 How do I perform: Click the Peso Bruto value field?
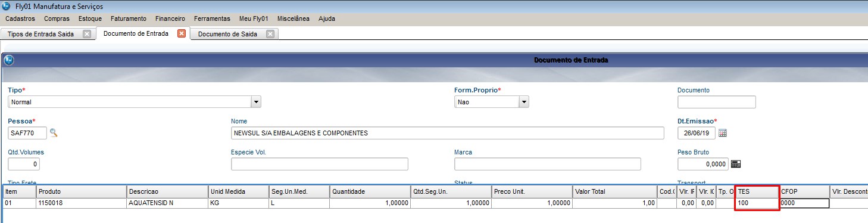click(703, 164)
